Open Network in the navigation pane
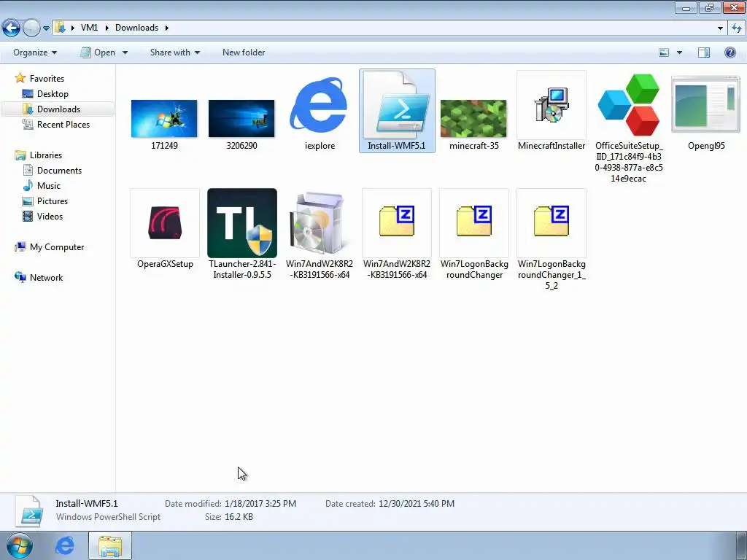The image size is (747, 560). click(x=46, y=278)
